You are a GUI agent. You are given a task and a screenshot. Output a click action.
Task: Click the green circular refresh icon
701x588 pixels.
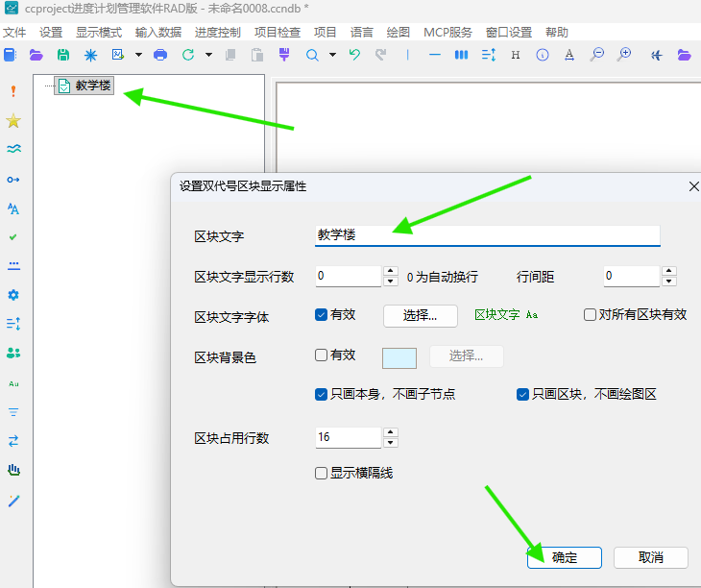pyautogui.click(x=188, y=55)
